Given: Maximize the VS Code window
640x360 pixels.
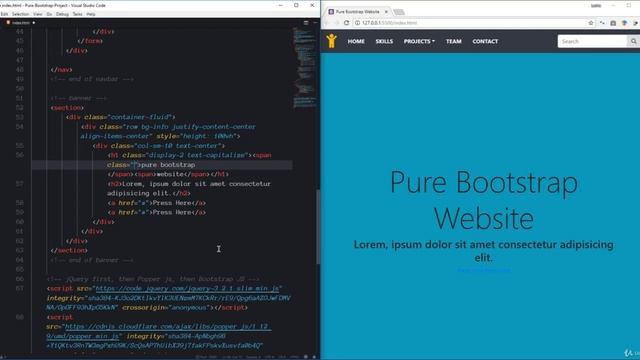Looking at the screenshot, I should pos(296,5).
